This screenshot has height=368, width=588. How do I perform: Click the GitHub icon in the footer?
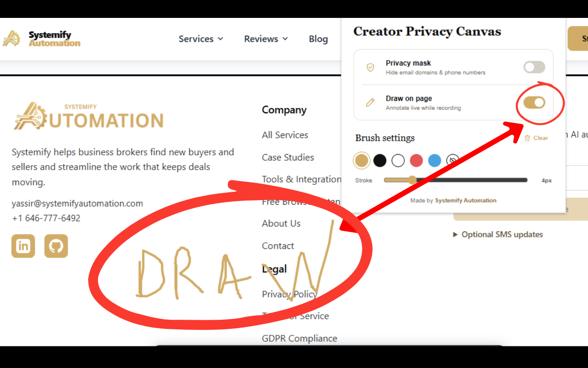pos(56,246)
